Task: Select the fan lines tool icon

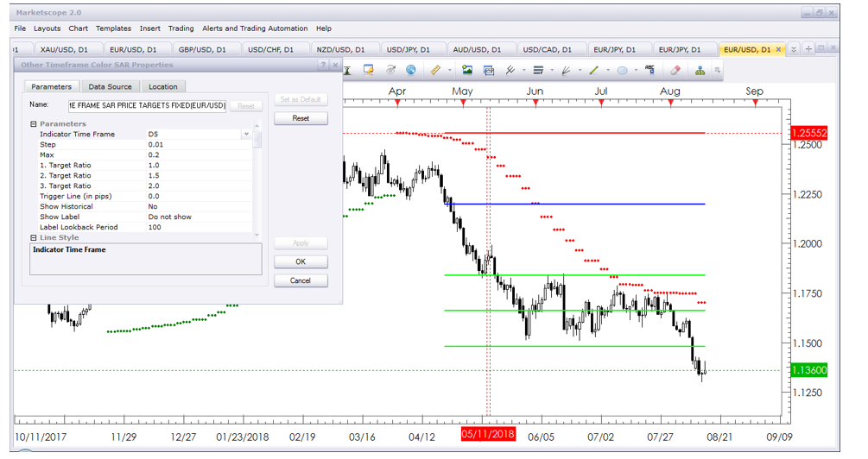Action: 566,70
